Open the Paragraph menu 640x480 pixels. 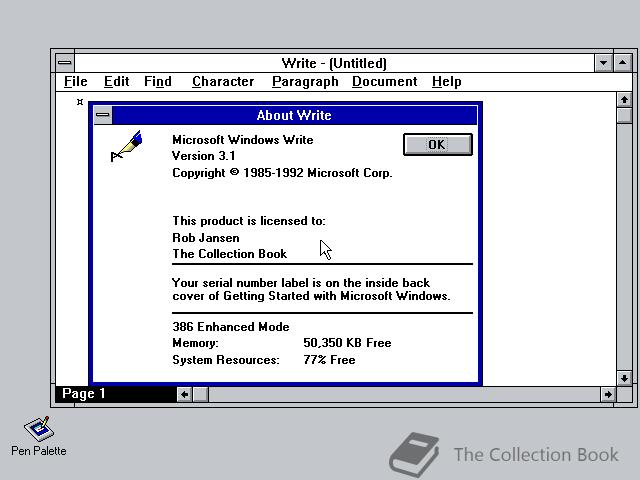(x=305, y=82)
